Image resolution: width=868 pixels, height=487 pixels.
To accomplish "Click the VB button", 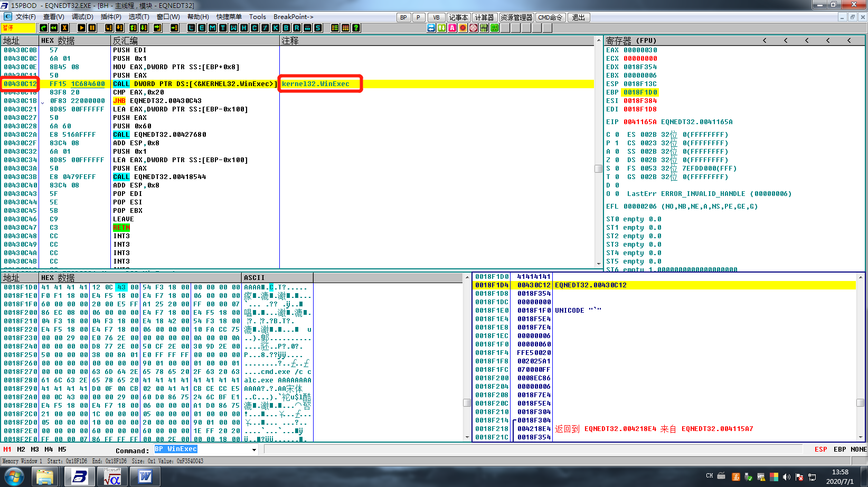I will pyautogui.click(x=436, y=17).
